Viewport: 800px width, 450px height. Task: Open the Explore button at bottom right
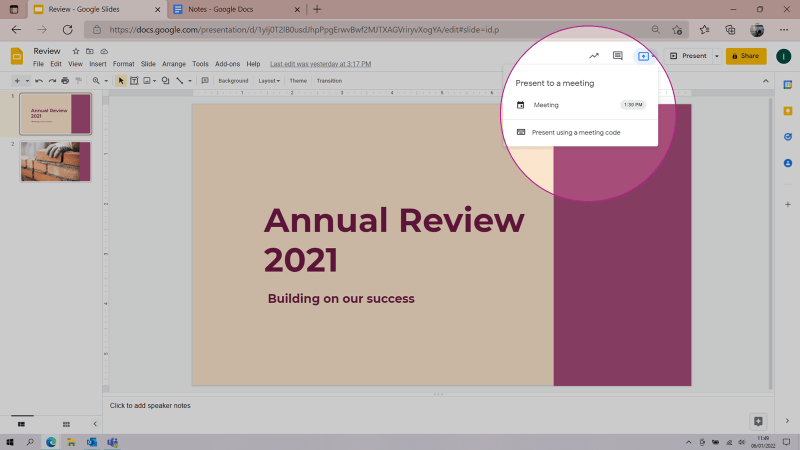click(758, 421)
